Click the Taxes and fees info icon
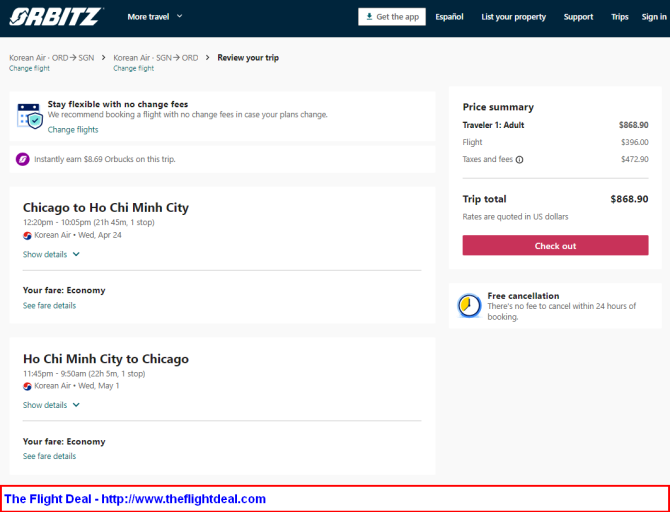This screenshot has height=512, width=670. [x=520, y=160]
